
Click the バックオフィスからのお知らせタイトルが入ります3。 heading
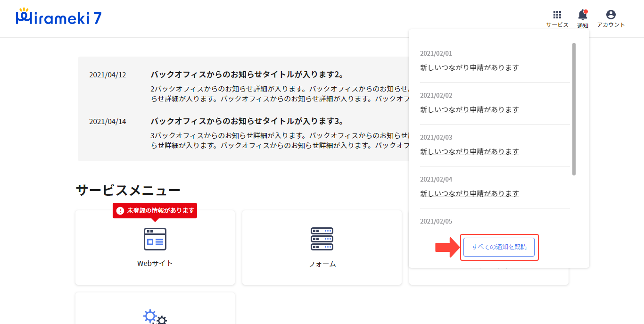point(247,121)
